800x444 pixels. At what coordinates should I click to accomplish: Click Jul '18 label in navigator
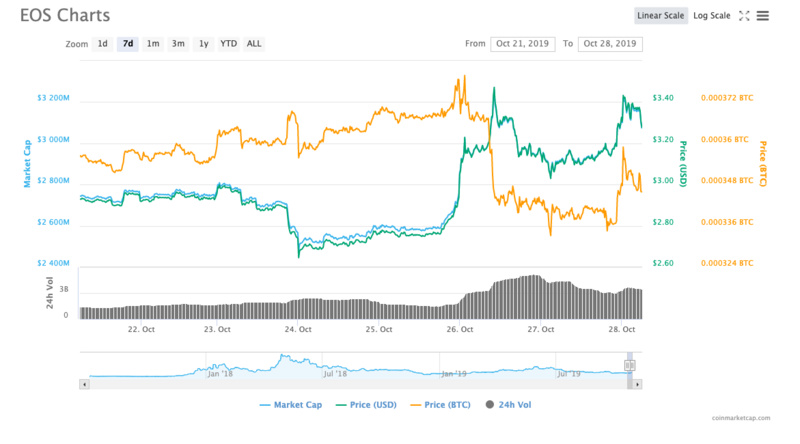[335, 374]
